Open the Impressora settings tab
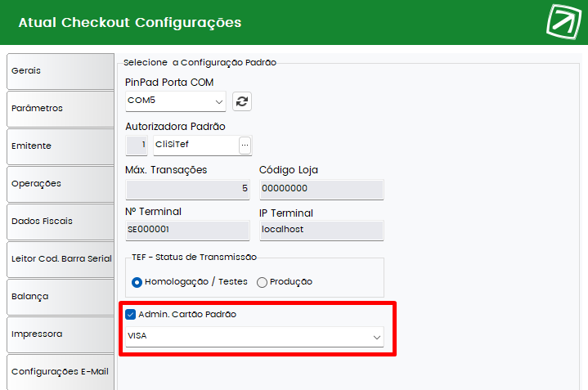 coord(61,334)
